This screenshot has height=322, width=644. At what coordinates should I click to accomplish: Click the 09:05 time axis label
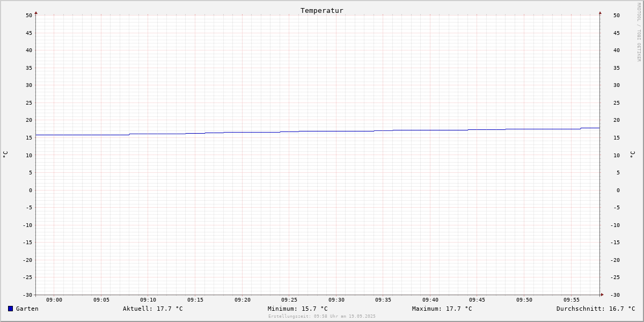101,300
